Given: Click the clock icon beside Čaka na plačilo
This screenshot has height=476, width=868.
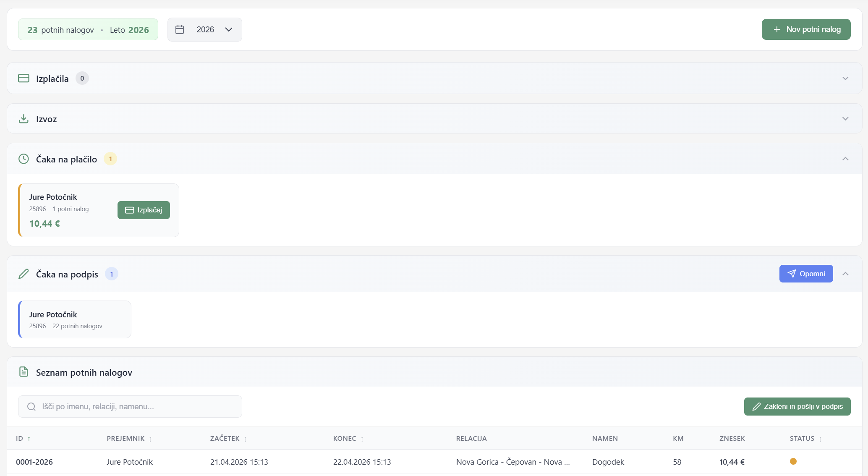Looking at the screenshot, I should point(24,159).
